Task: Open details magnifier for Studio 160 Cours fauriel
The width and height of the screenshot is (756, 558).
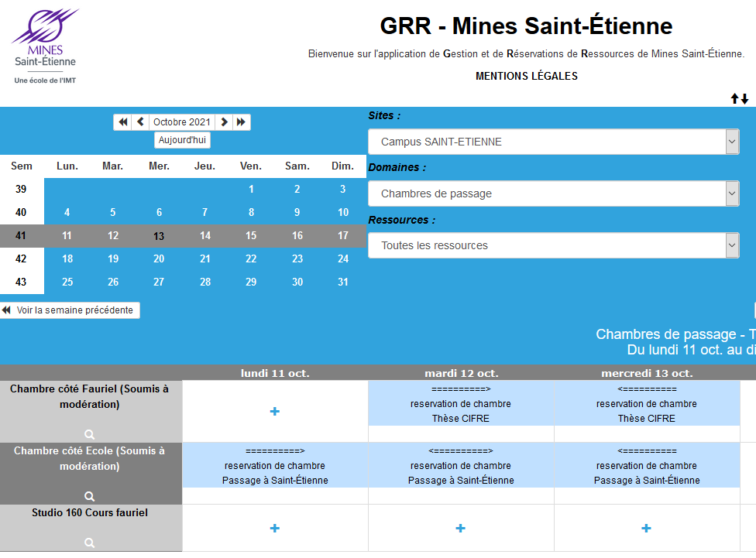Action: tap(89, 543)
